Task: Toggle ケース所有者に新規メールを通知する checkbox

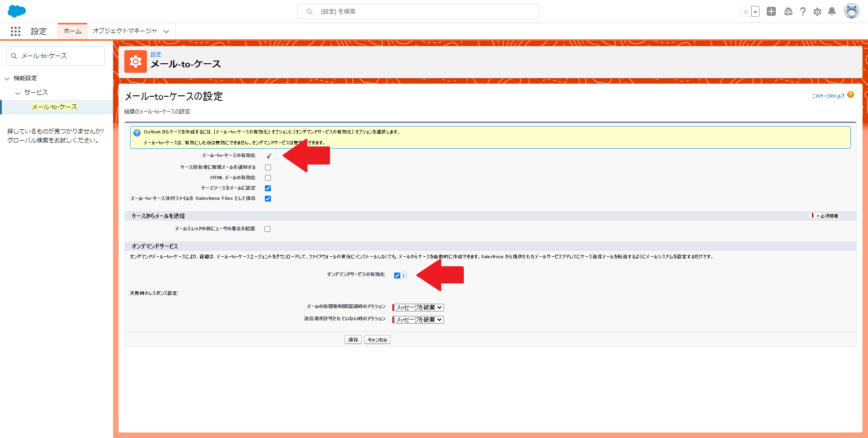Action: 268,168
